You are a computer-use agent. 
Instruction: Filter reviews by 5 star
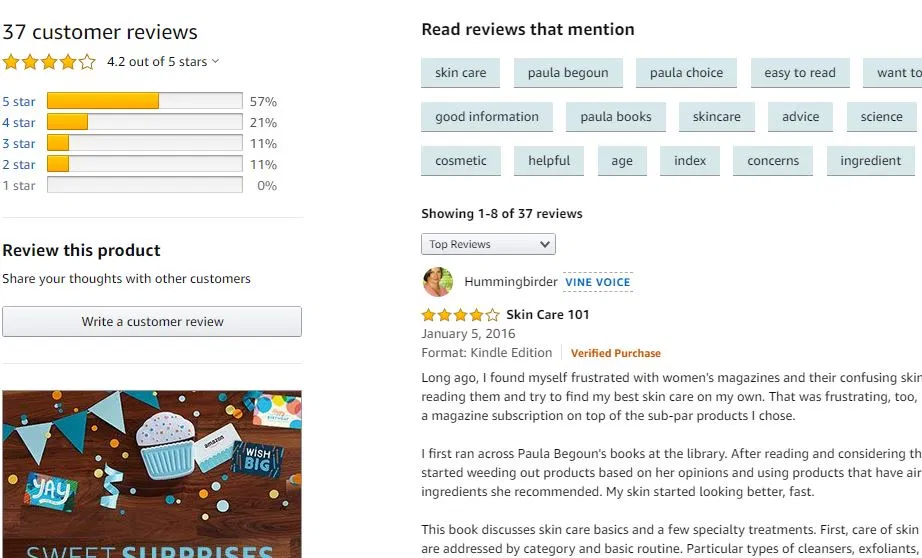(x=19, y=102)
